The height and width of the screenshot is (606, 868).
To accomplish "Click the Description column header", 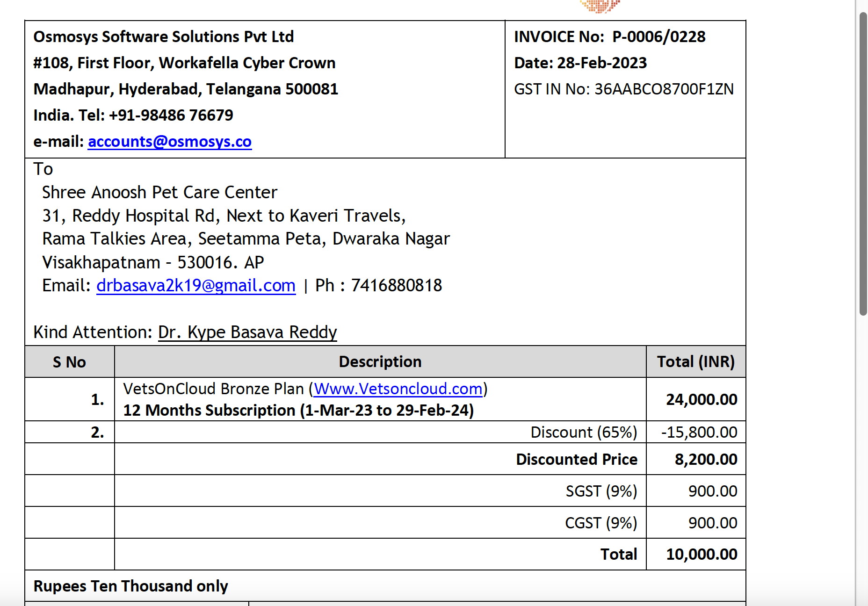I will pos(380,361).
